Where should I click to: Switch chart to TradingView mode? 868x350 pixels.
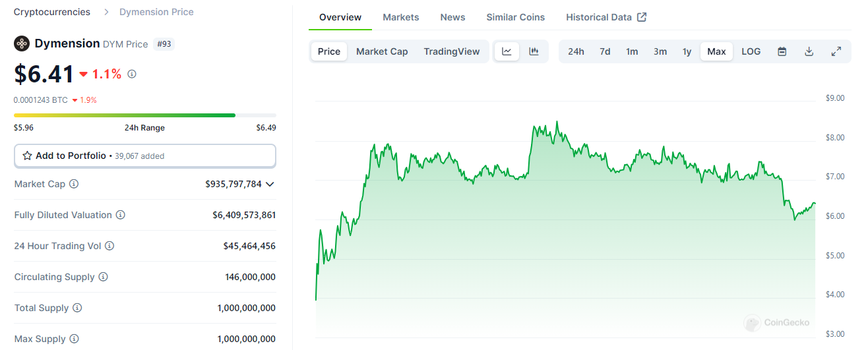pos(452,51)
